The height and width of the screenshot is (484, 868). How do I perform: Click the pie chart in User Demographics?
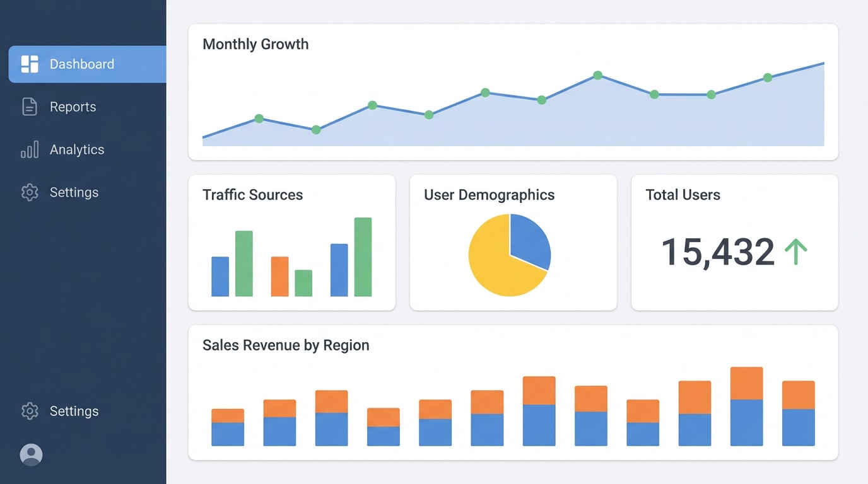pos(510,254)
